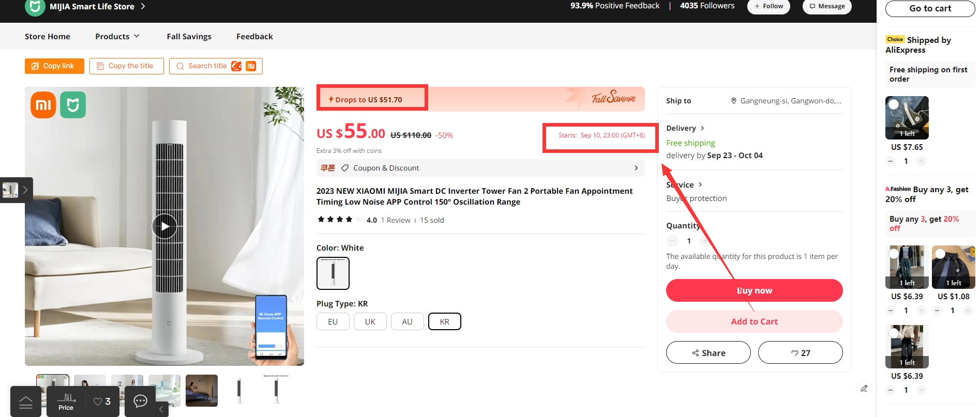Open Free shipping on first order banner
Viewport: 980px width, 417px height.
coord(930,74)
